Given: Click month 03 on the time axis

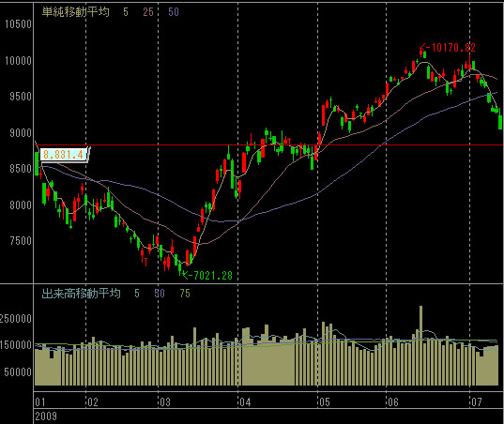Looking at the screenshot, I should coord(165,401).
